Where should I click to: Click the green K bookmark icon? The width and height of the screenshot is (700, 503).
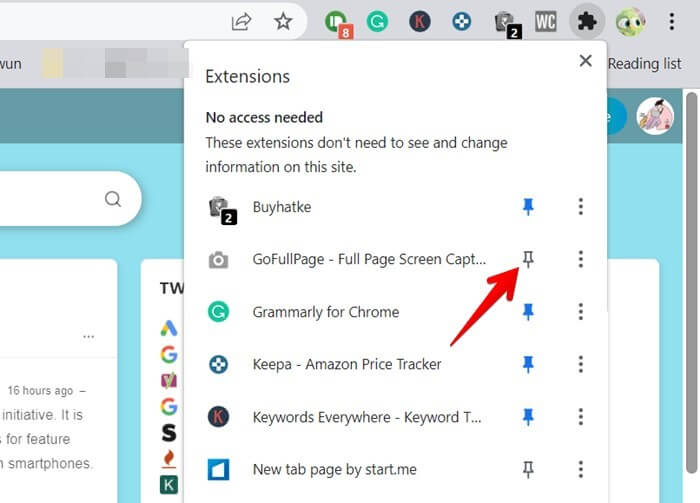click(x=169, y=485)
